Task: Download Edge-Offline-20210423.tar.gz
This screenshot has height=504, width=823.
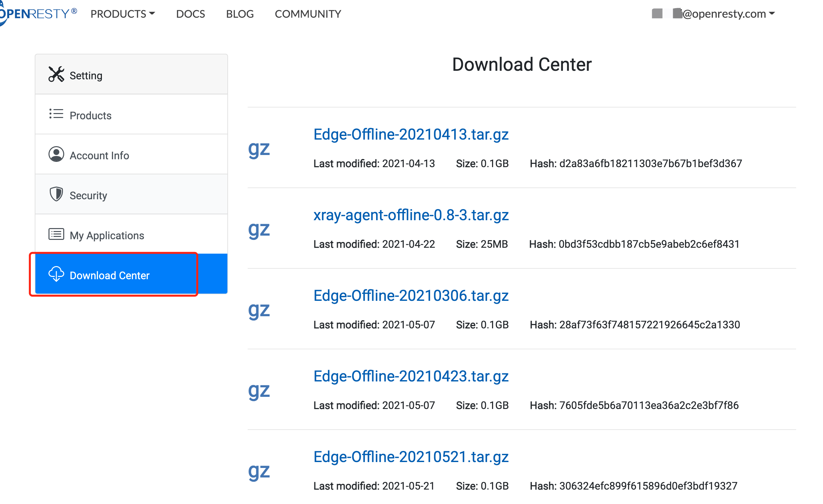Action: coord(411,376)
